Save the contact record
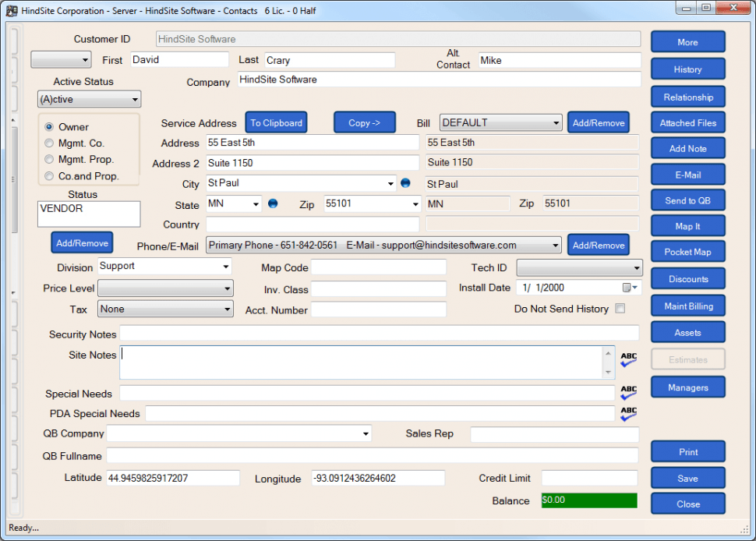The width and height of the screenshot is (756, 541). [688, 478]
